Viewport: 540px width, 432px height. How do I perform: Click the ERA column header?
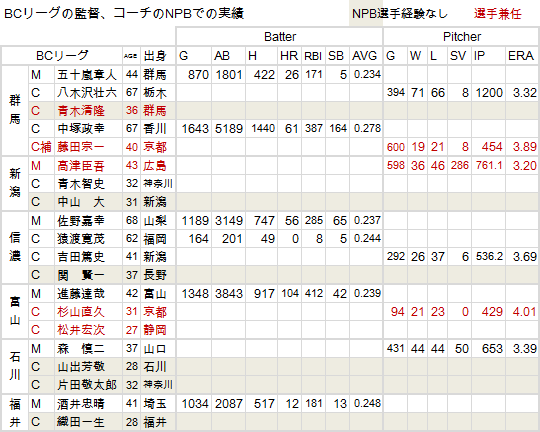coord(521,56)
